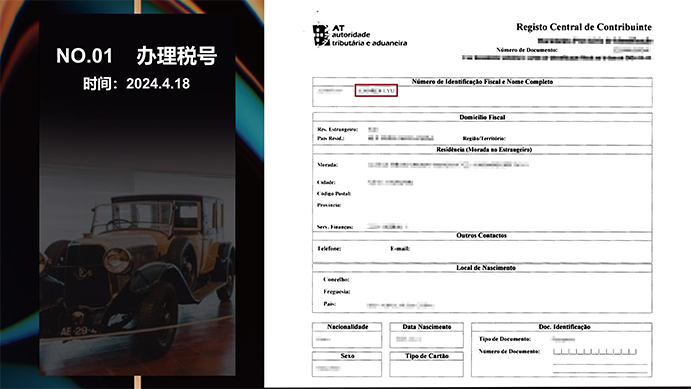Click the E-mail label
Screen dimensions: 691x389
(400, 248)
